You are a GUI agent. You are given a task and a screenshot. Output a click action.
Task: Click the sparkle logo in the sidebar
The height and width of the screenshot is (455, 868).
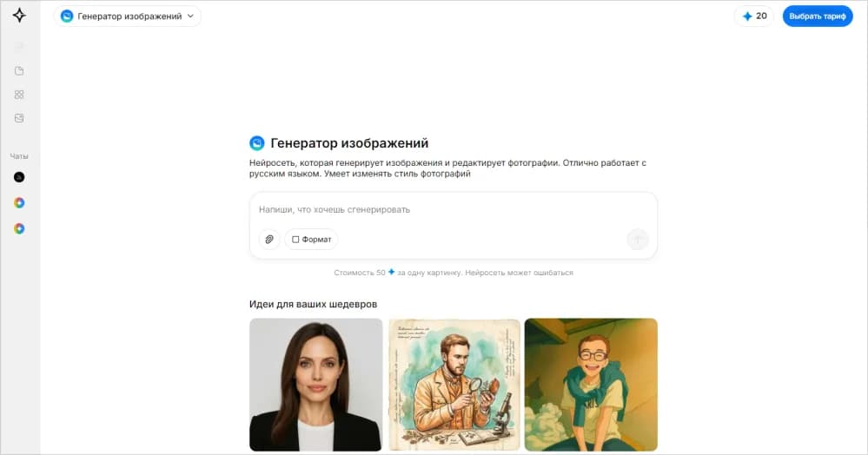pyautogui.click(x=19, y=16)
